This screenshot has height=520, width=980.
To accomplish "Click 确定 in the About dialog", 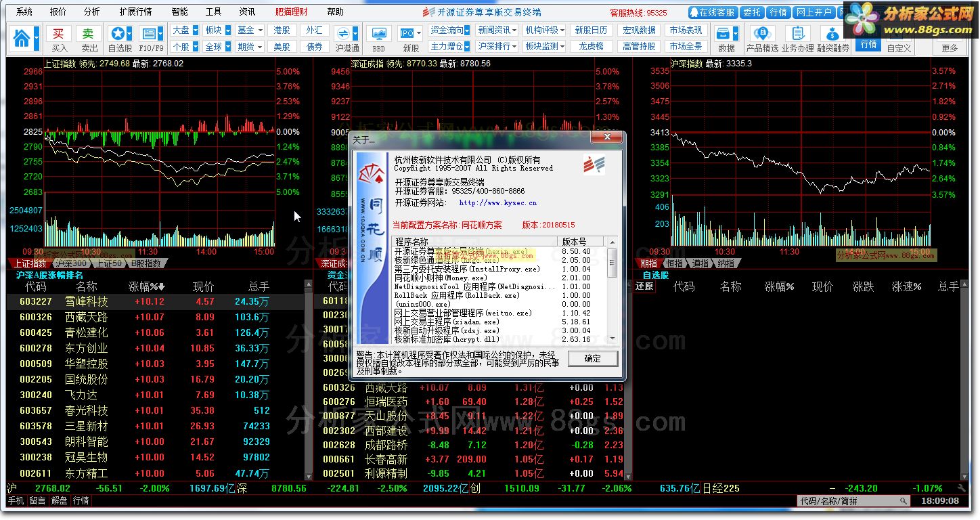I will (x=593, y=358).
